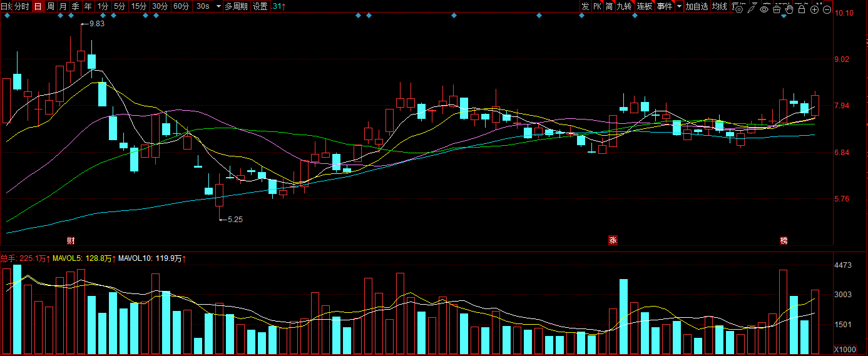Switch to 分时 intraday view
The image size is (868, 356).
click(x=22, y=6)
